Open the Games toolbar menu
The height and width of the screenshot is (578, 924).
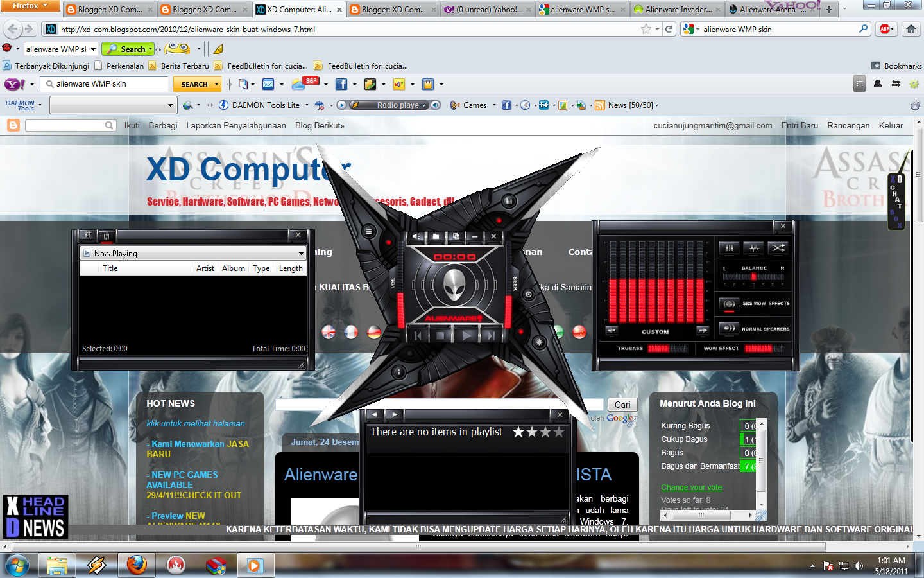[x=472, y=105]
